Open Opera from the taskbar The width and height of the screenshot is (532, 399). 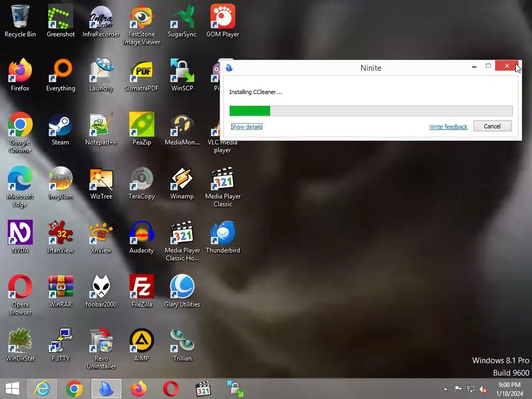[x=170, y=389]
